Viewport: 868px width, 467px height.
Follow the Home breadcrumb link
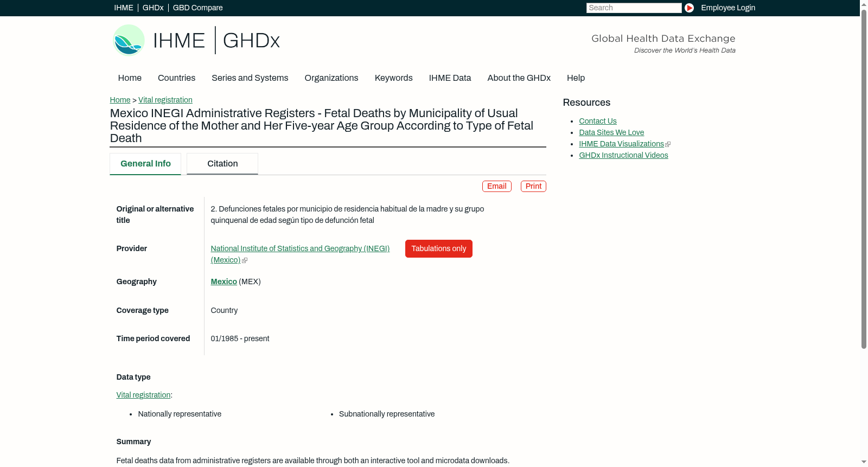click(120, 100)
